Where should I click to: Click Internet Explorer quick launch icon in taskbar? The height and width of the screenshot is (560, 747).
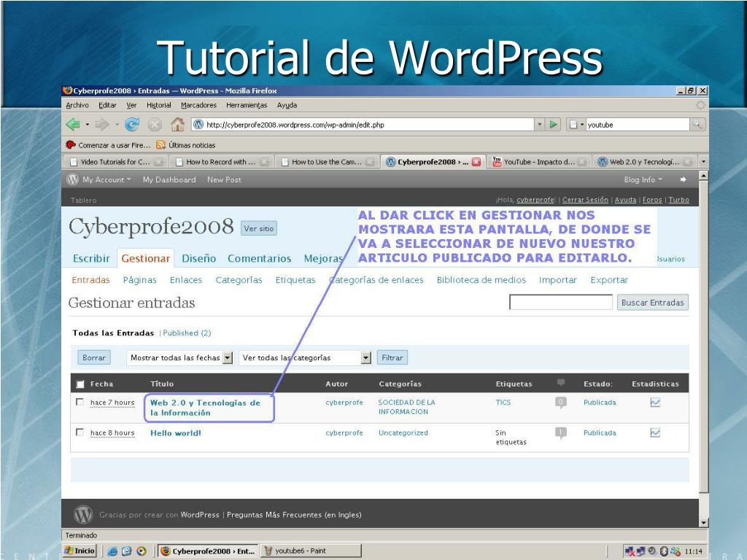(112, 551)
